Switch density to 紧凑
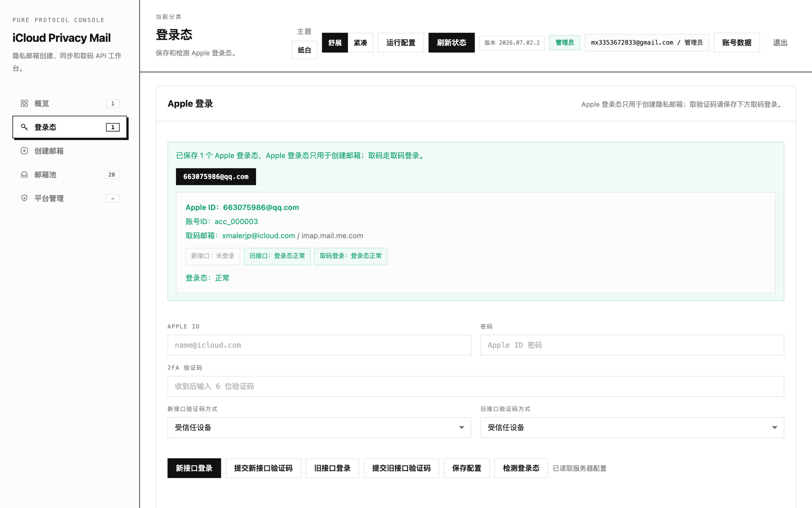This screenshot has height=508, width=812. (360, 43)
